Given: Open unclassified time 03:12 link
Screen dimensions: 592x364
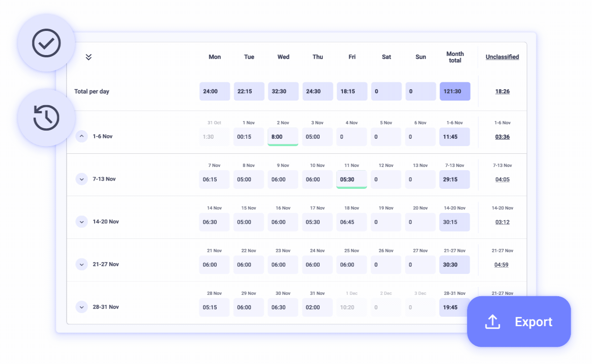Looking at the screenshot, I should [x=502, y=222].
